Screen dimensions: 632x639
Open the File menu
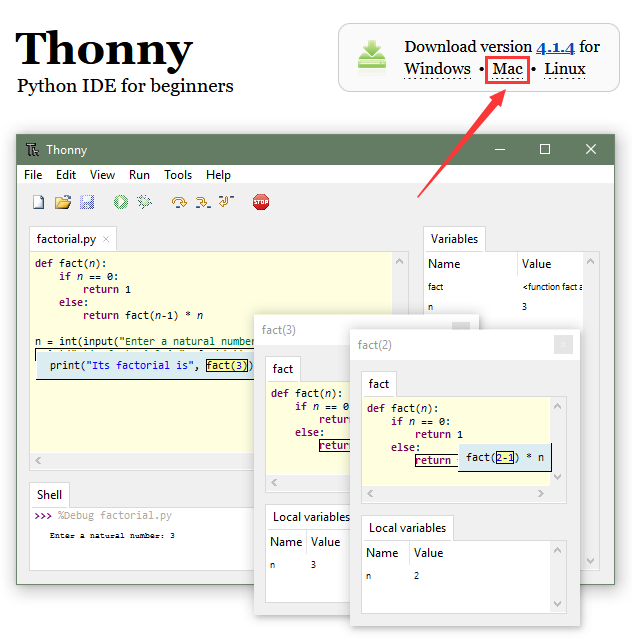[x=33, y=175]
